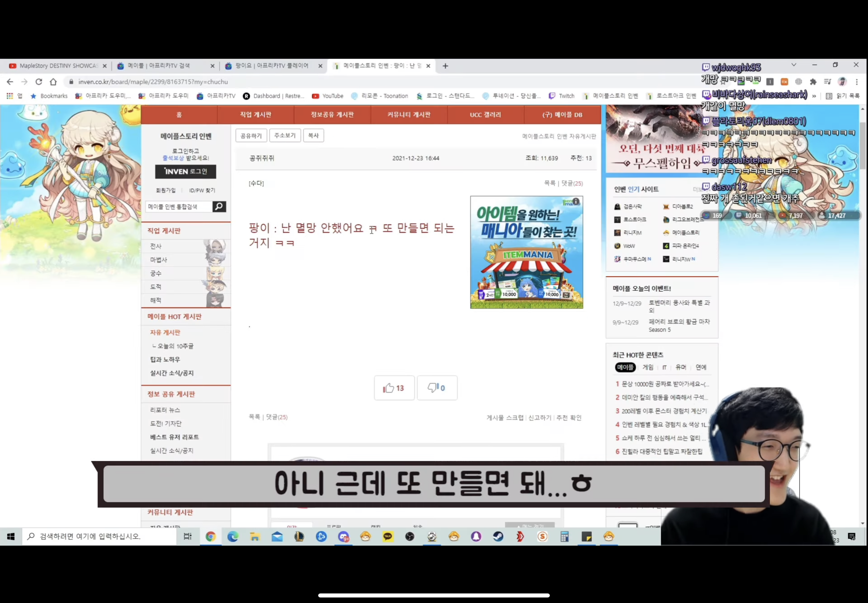868x603 pixels.
Task: Open OBS Studio from the taskbar
Action: (410, 536)
